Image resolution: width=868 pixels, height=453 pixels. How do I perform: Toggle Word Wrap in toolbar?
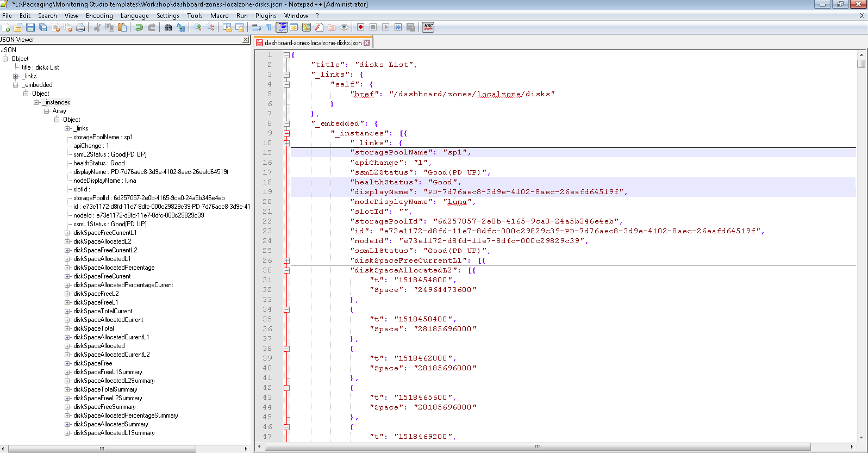click(x=256, y=27)
